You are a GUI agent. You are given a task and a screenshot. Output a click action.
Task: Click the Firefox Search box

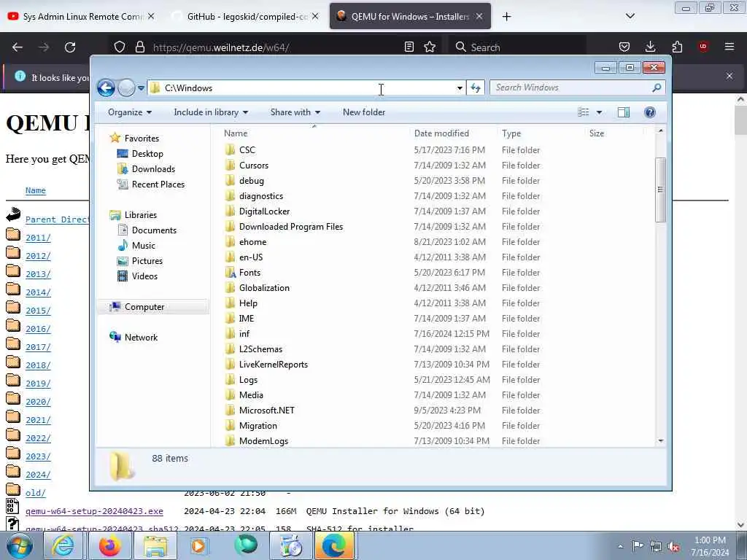coord(517,47)
